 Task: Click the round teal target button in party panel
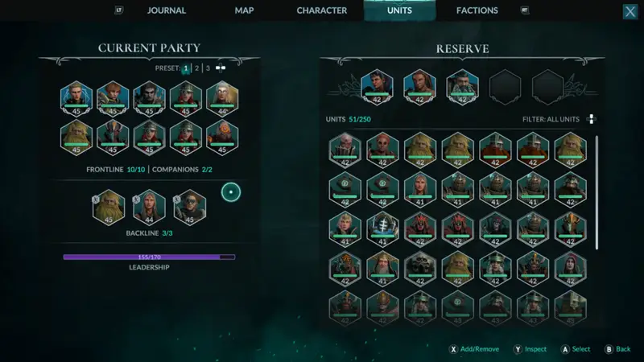click(231, 192)
